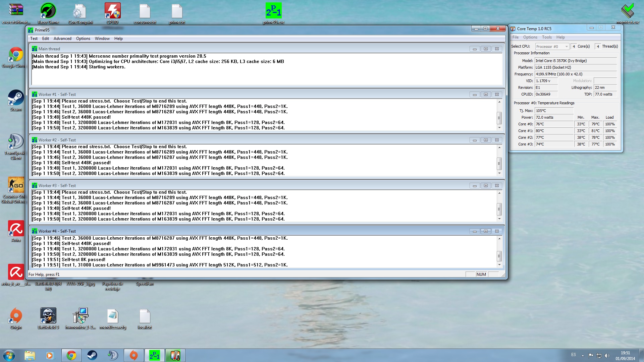Open Steam from the taskbar
The height and width of the screenshot is (362, 644).
click(x=92, y=355)
